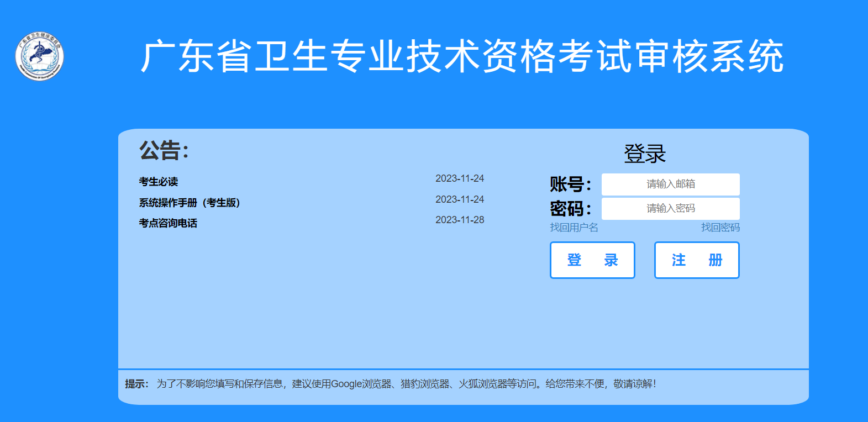Click the 账号 field label
The height and width of the screenshot is (422, 868).
570,184
